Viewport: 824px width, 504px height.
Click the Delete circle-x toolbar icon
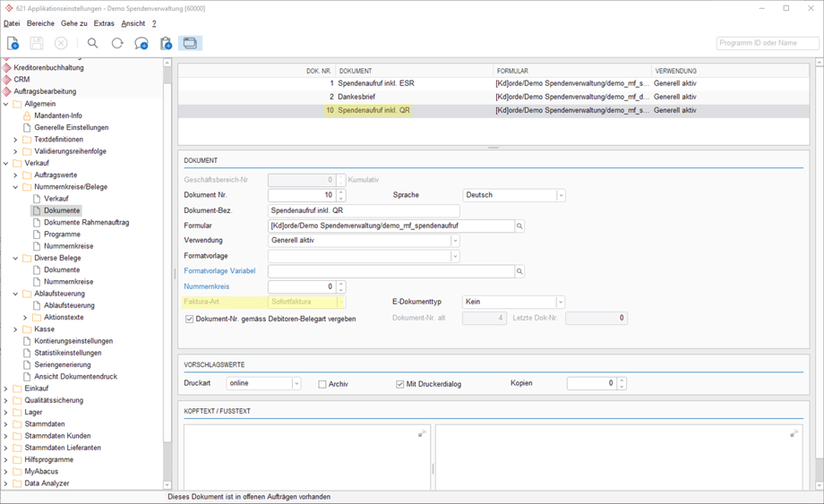pyautogui.click(x=61, y=43)
